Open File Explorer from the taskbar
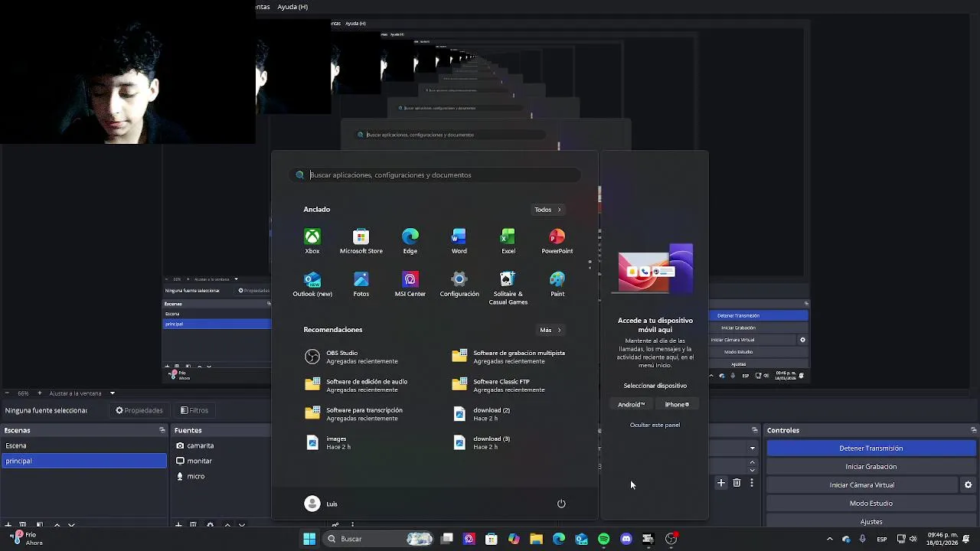The image size is (980, 551). point(536,539)
